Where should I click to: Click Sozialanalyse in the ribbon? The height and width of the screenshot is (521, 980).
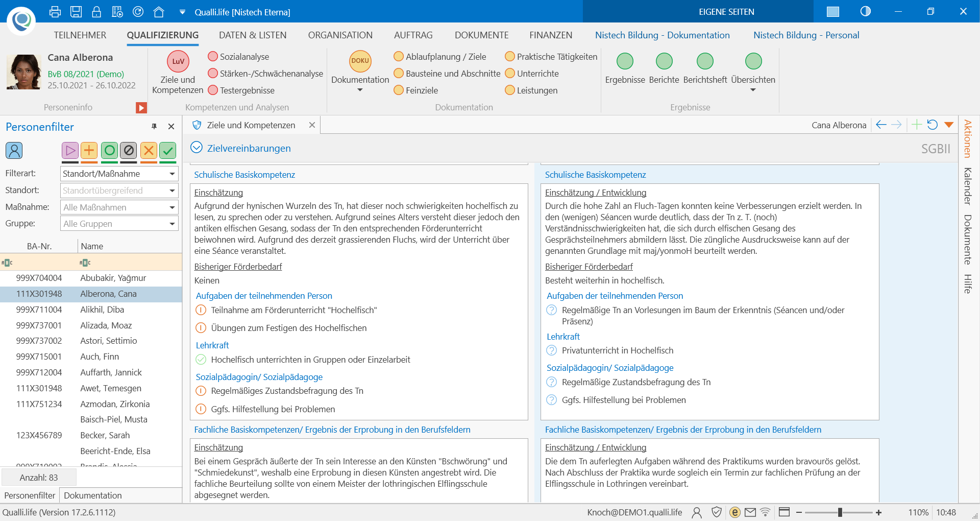pos(239,57)
